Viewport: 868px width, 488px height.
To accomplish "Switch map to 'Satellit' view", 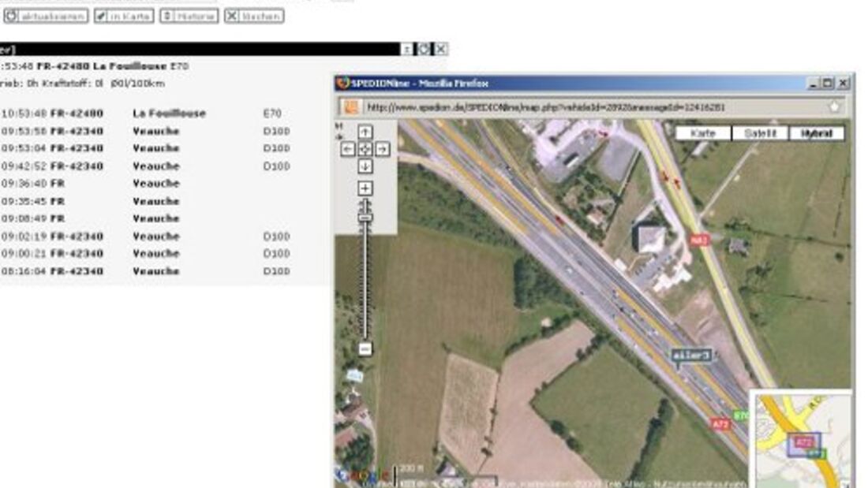I will click(x=760, y=133).
